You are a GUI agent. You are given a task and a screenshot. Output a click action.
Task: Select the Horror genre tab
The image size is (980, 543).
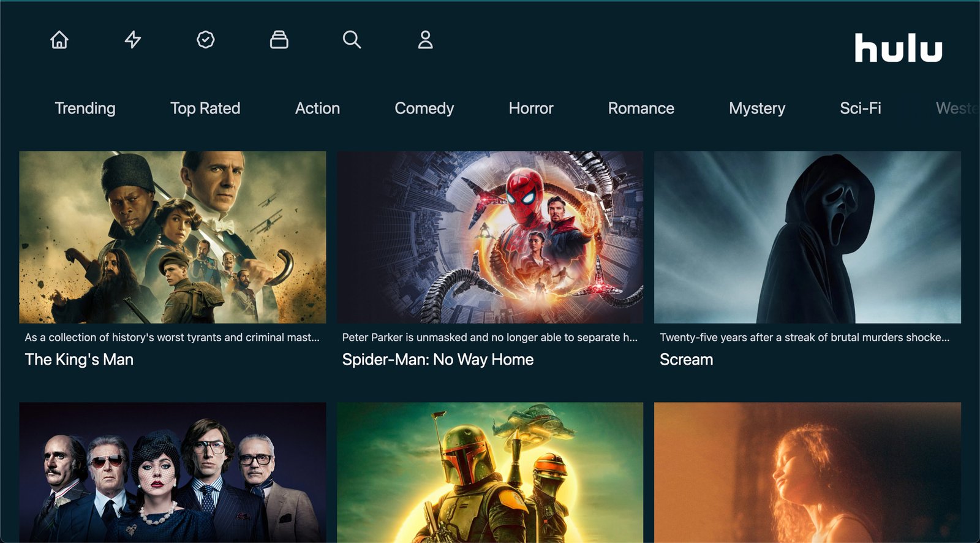click(x=531, y=108)
